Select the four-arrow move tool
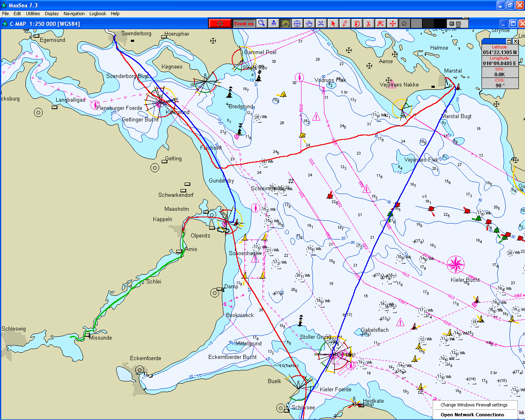The image size is (525, 420). pos(393,23)
